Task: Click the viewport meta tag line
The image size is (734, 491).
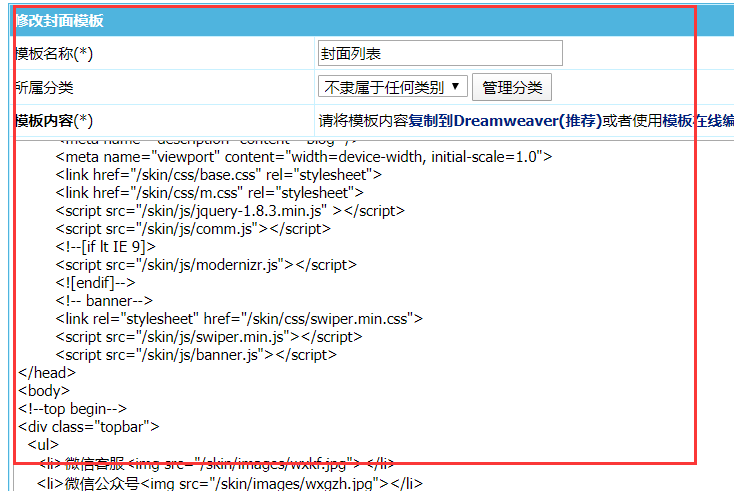Action: [304, 157]
